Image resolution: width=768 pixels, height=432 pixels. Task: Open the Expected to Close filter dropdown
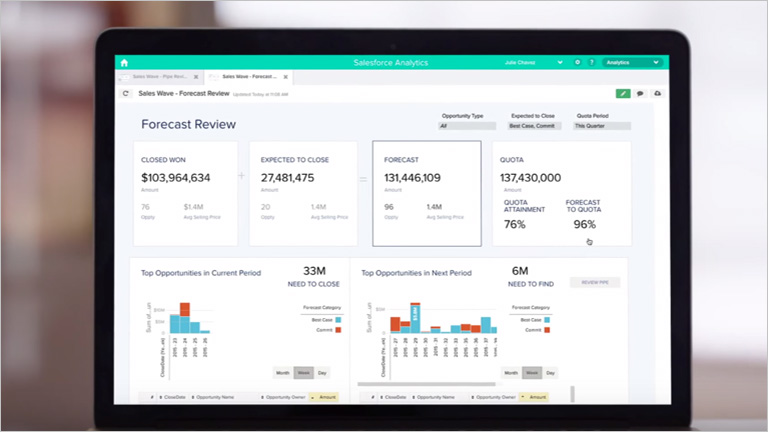click(x=534, y=126)
